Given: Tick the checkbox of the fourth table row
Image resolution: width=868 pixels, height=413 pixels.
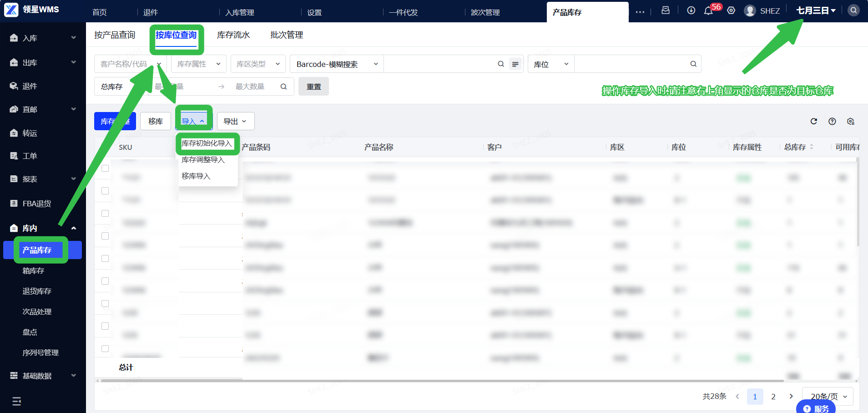Looking at the screenshot, I should 105,236.
